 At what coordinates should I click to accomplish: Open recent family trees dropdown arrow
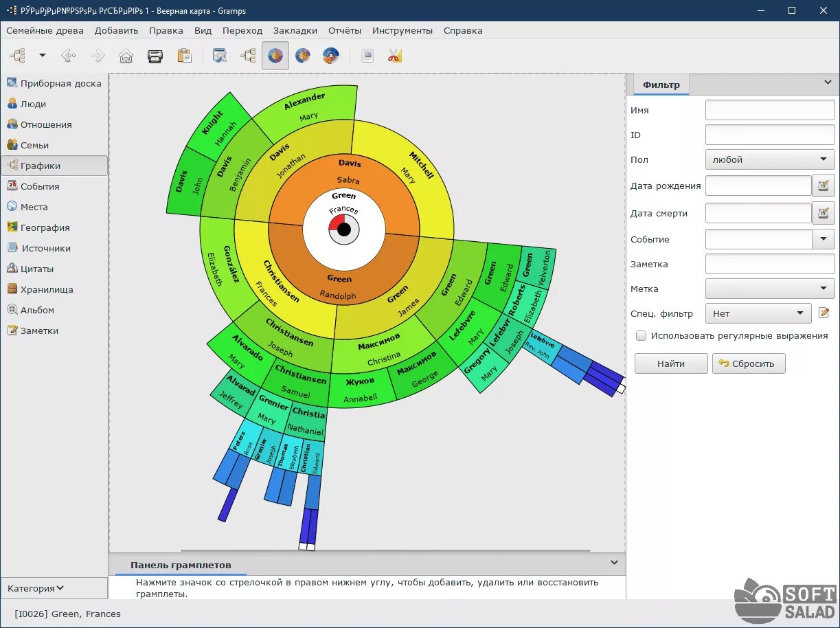(x=42, y=56)
